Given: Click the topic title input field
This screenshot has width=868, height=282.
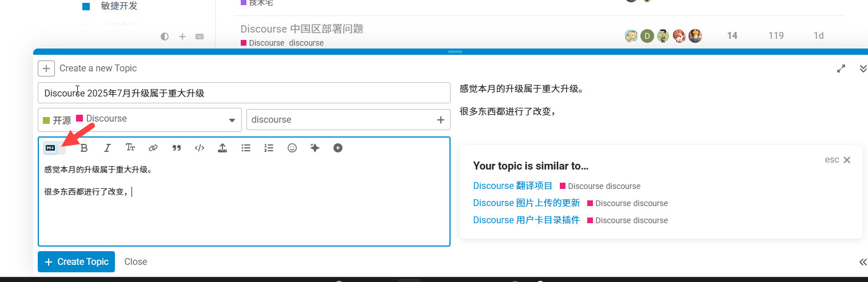Looking at the screenshot, I should click(x=244, y=93).
